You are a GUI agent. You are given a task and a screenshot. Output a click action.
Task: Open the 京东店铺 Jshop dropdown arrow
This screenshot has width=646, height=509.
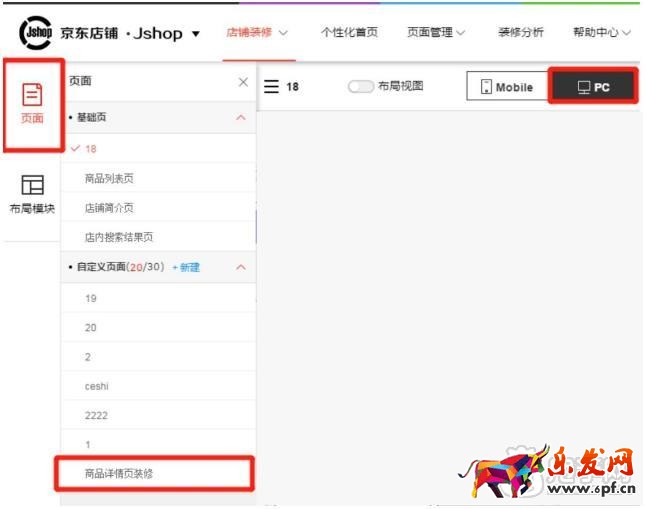[x=196, y=34]
